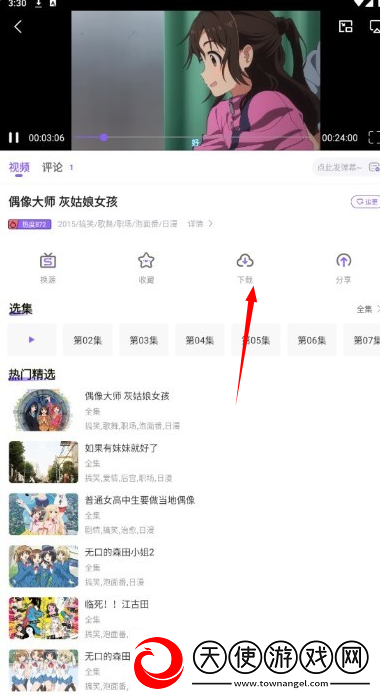Image resolution: width=380 pixels, height=695 pixels.
Task: Enable picture-in-picture mode icon
Action: coord(346,27)
